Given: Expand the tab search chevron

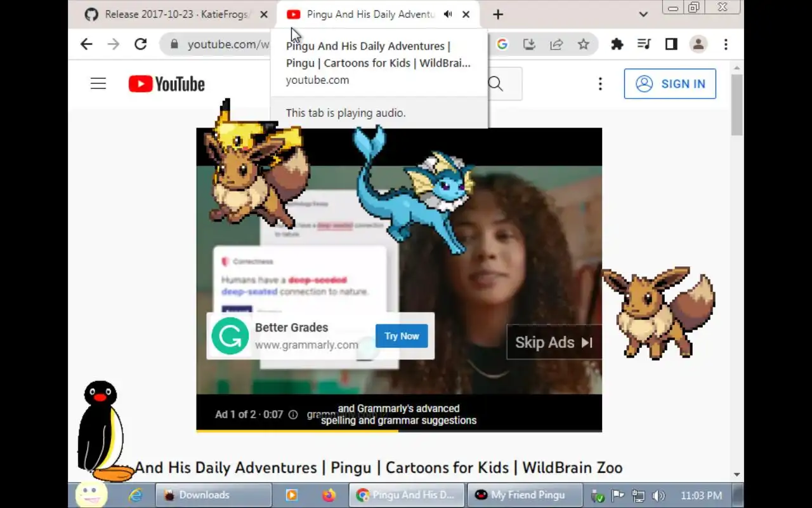Looking at the screenshot, I should [x=643, y=14].
